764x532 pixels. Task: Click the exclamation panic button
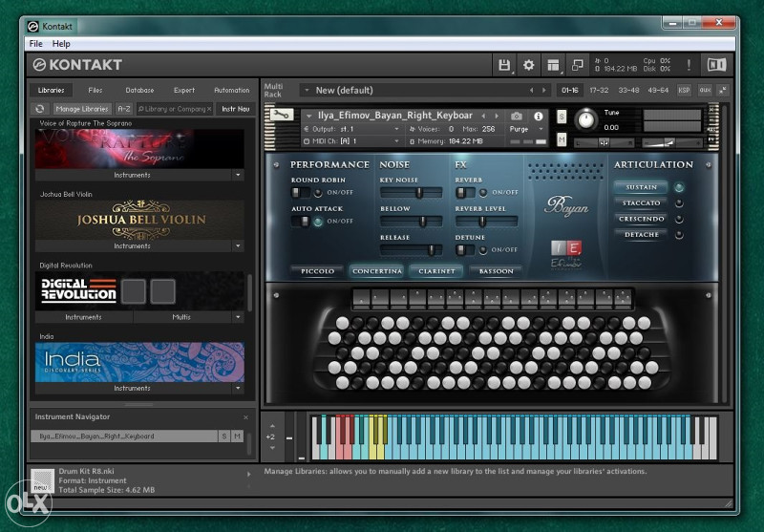click(x=689, y=65)
